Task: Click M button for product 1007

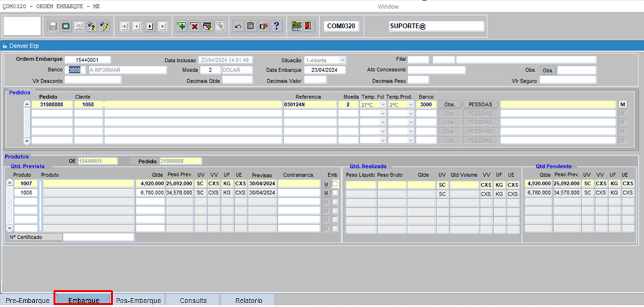Action: 326,185
